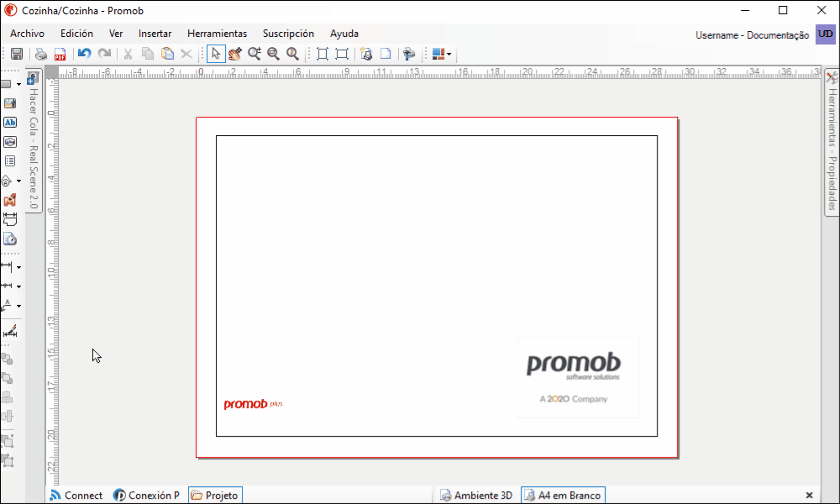840x504 pixels.
Task: Click the edit dimension style icon
Action: (9, 332)
